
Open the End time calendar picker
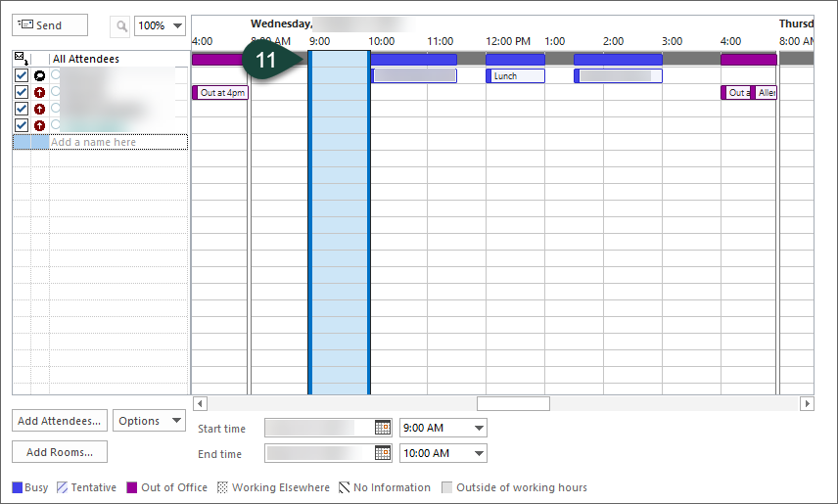point(383,453)
